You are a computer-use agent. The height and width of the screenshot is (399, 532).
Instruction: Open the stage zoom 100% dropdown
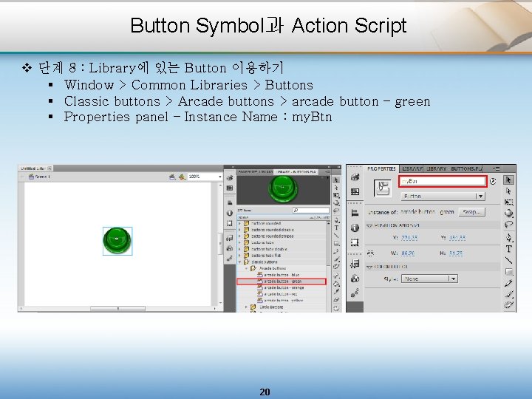(x=220, y=177)
